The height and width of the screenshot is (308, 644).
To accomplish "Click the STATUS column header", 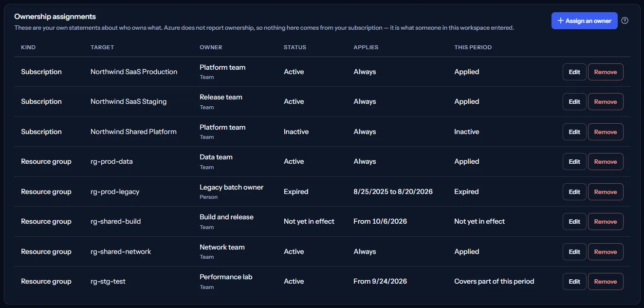I will pos(295,47).
